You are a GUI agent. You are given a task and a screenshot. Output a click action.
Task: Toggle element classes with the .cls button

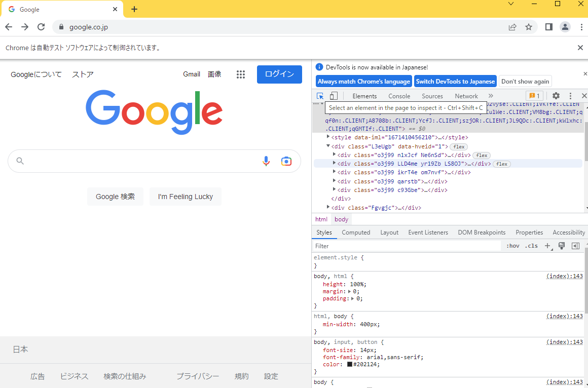point(531,246)
